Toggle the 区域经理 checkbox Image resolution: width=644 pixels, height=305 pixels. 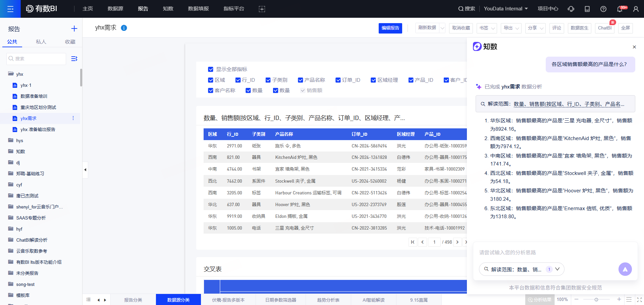click(x=373, y=80)
